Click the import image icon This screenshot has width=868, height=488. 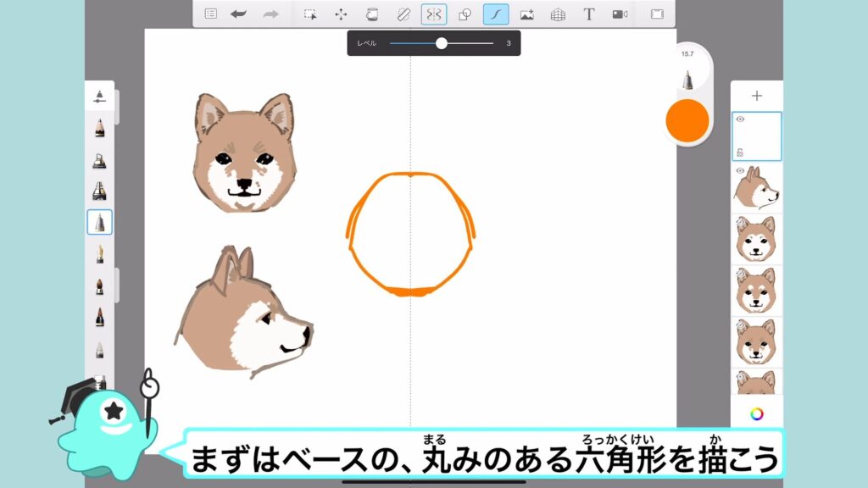[526, 14]
